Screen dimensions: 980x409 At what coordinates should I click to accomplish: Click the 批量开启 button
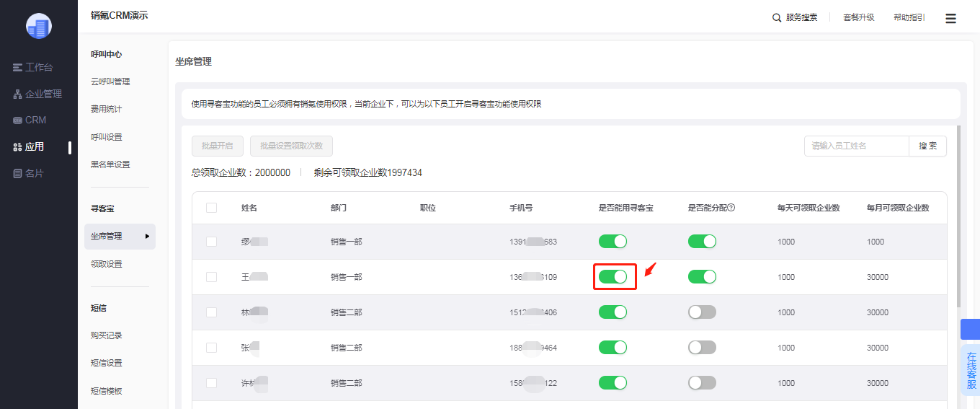point(218,146)
